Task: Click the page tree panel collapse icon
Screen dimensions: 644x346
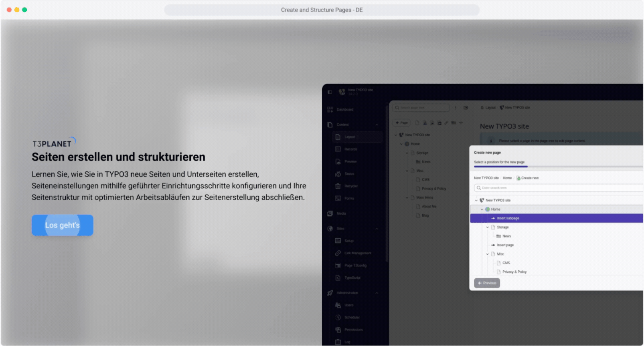Action: [466, 108]
